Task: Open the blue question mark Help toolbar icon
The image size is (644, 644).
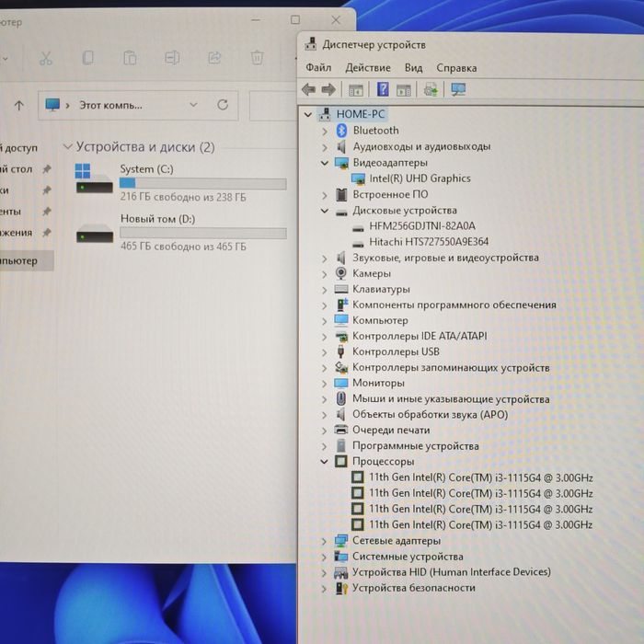Action: (x=383, y=89)
